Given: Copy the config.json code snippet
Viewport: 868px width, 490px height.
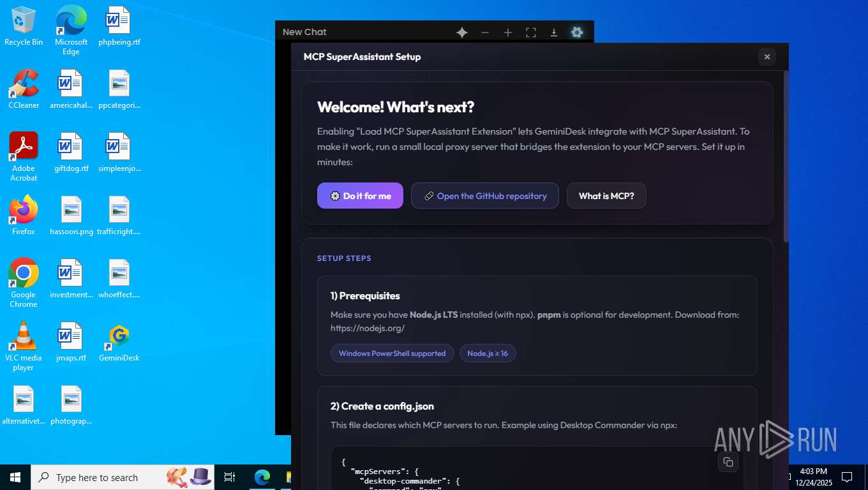Looking at the screenshot, I should pos(728,463).
